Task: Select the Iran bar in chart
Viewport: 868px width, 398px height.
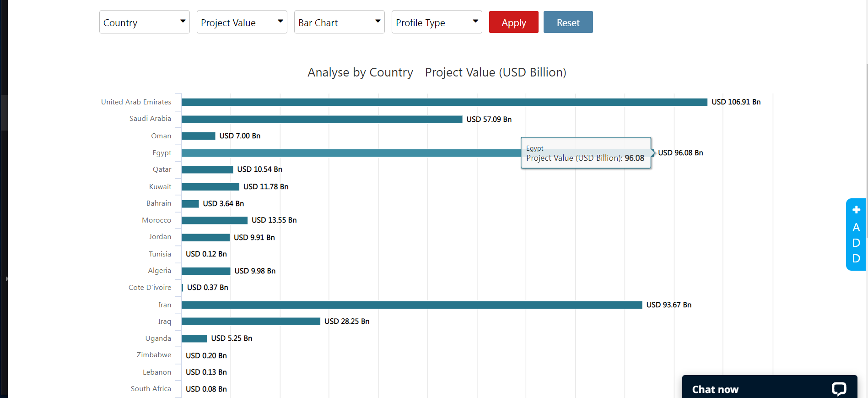Action: [411, 305]
